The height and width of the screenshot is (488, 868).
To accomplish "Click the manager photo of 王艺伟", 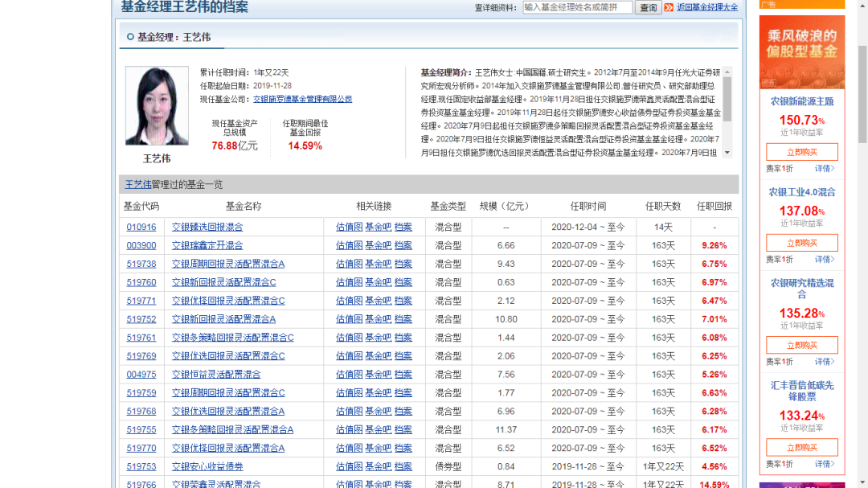I will pyautogui.click(x=157, y=106).
